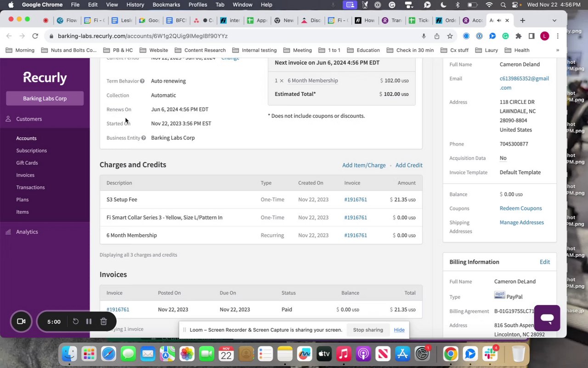Open Transactions in the sidebar
588x368 pixels.
(x=30, y=188)
